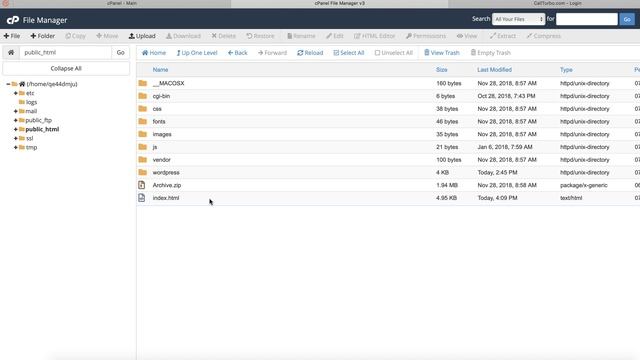640x360 pixels.
Task: Create a new Folder from toolbar
Action: coord(42,36)
